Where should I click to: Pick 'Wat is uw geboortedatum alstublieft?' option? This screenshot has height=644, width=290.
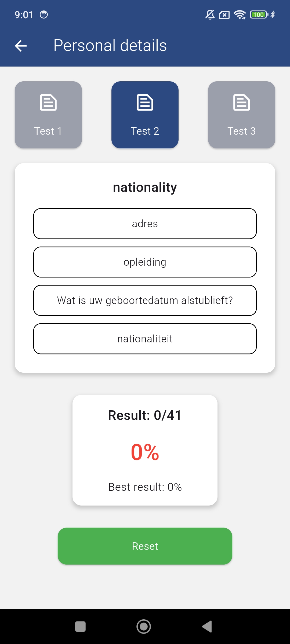pyautogui.click(x=145, y=300)
